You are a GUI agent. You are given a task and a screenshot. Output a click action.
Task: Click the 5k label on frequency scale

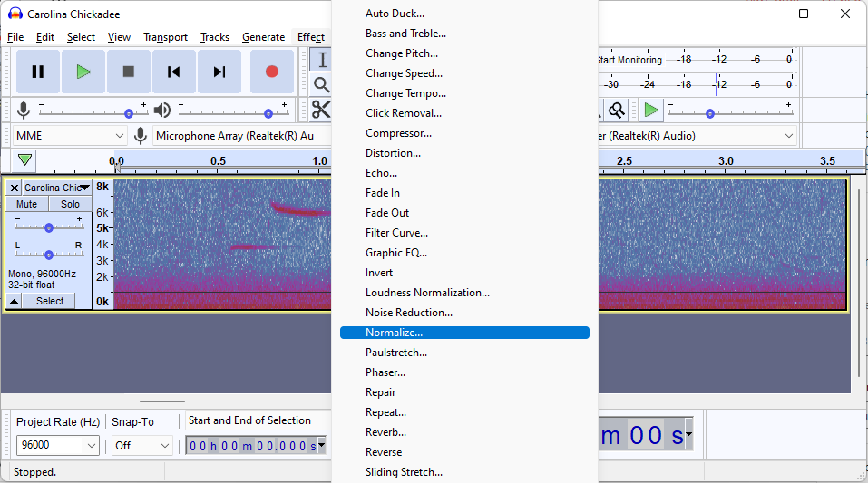pos(102,228)
